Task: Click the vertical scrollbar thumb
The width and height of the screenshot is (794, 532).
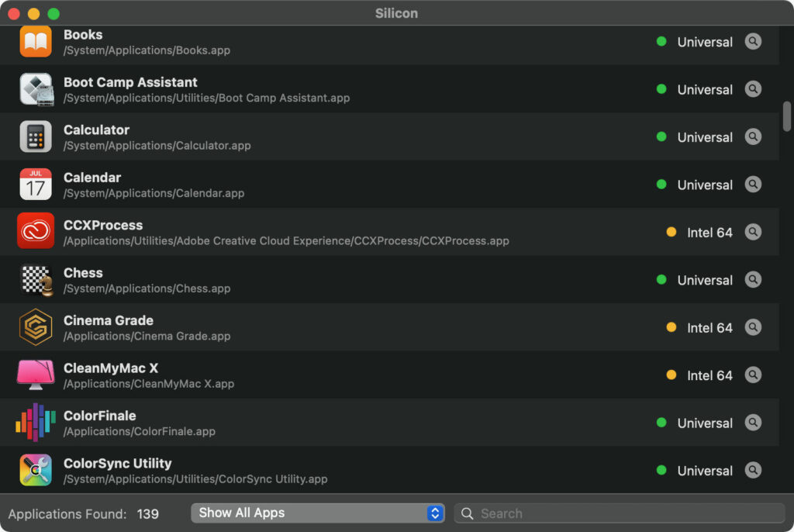Action: point(786,116)
